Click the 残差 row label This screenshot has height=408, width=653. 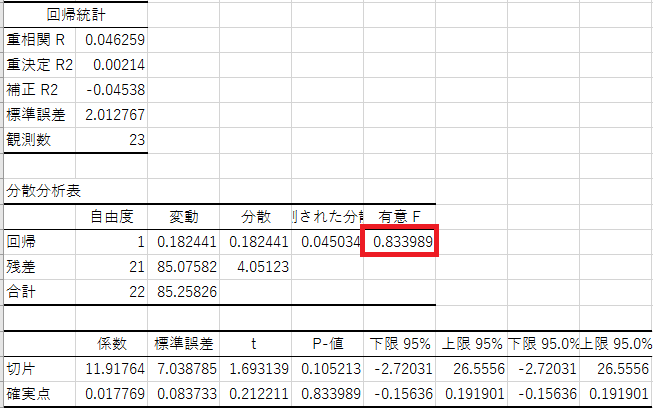tap(40, 267)
